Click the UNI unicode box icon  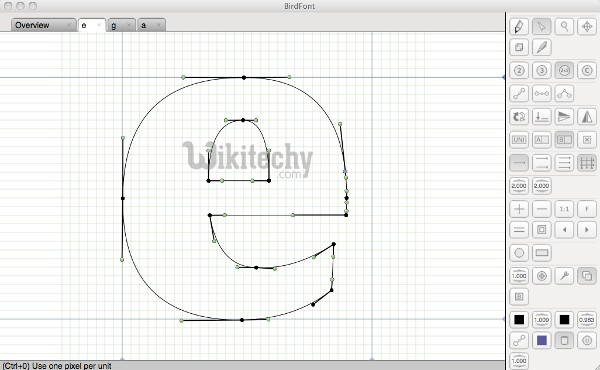pos(519,140)
